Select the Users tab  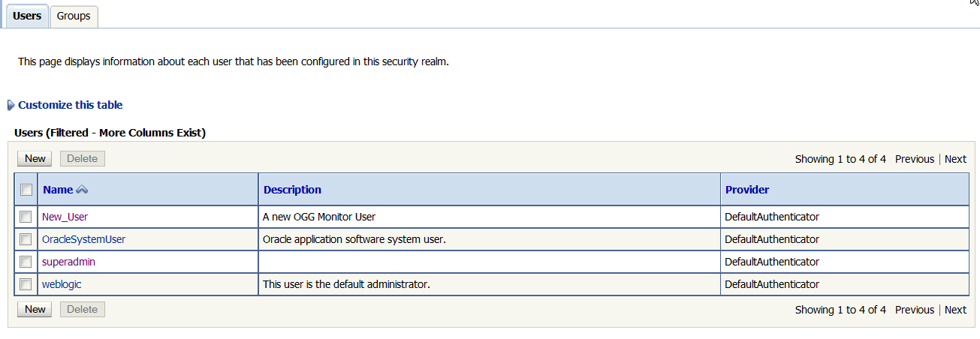(x=27, y=16)
